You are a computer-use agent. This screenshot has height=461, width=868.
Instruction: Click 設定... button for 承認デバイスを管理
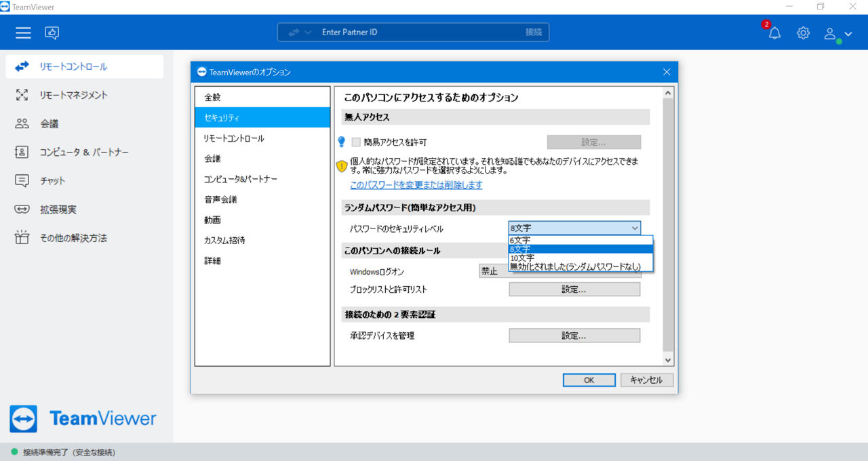(x=574, y=336)
